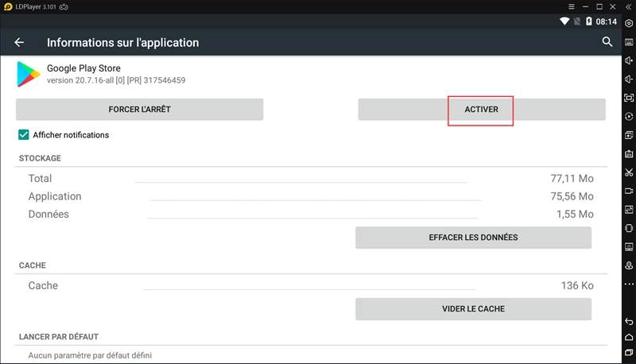The width and height of the screenshot is (636, 364).
Task: Collapse sidebar with double chevron
Action: click(x=629, y=7)
